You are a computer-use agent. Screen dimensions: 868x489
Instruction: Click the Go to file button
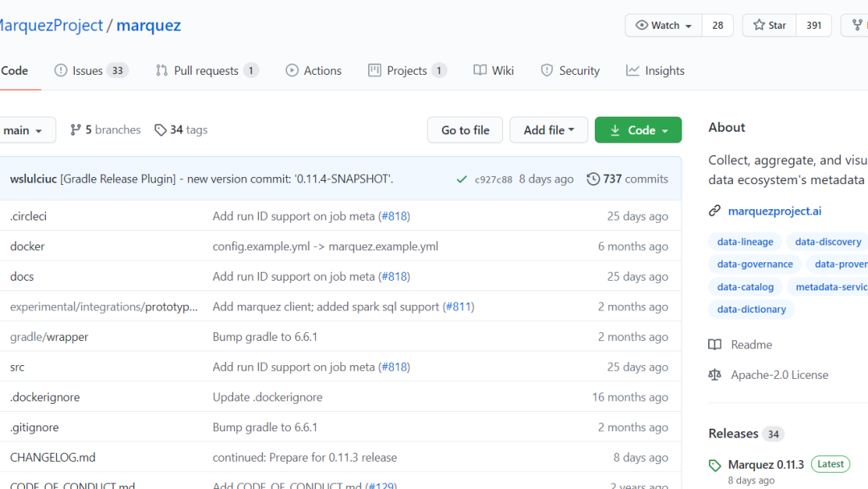(x=465, y=130)
